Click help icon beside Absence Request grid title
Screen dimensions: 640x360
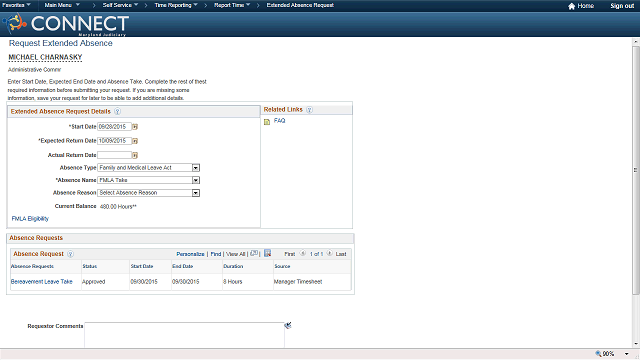[70, 254]
